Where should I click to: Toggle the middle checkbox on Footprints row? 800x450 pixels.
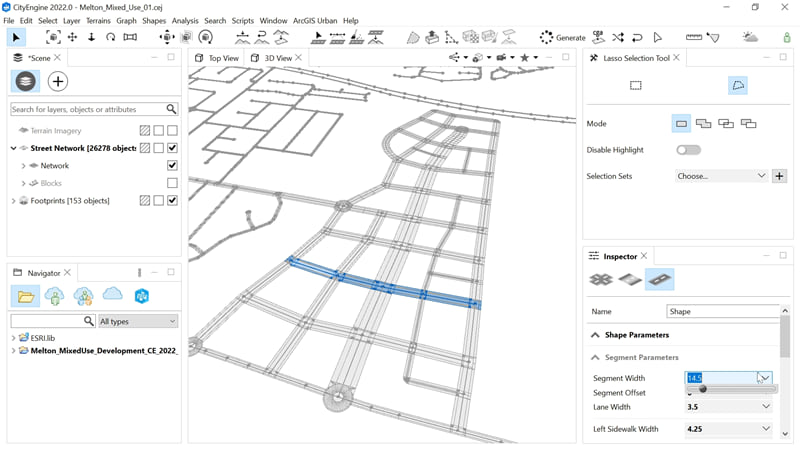pyautogui.click(x=159, y=201)
